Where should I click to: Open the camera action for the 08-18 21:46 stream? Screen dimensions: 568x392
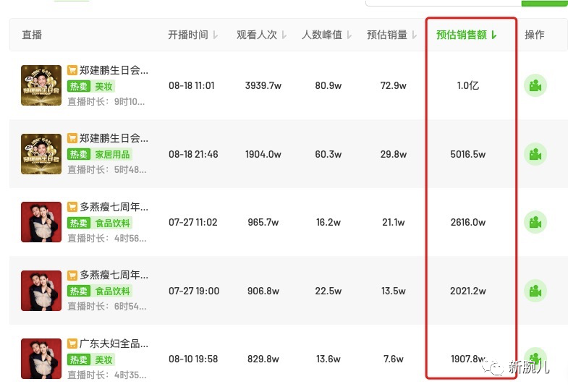535,154
